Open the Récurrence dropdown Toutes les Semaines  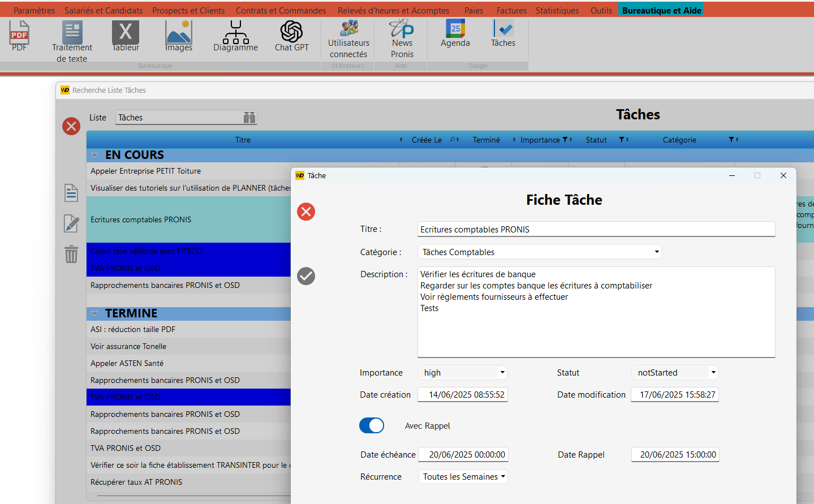tap(463, 477)
